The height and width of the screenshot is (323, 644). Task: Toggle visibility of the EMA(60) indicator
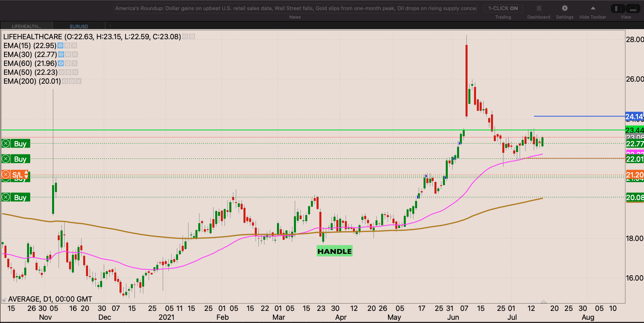[61, 63]
